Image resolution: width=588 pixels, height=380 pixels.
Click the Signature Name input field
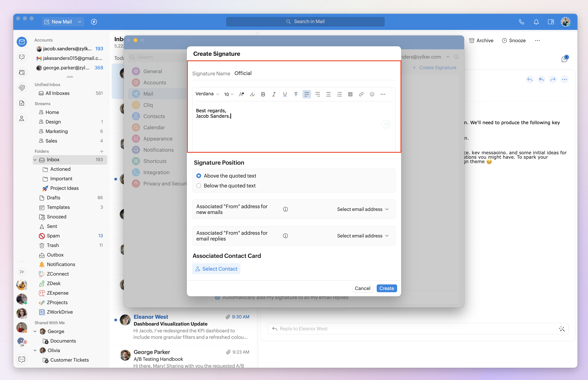tap(313, 73)
